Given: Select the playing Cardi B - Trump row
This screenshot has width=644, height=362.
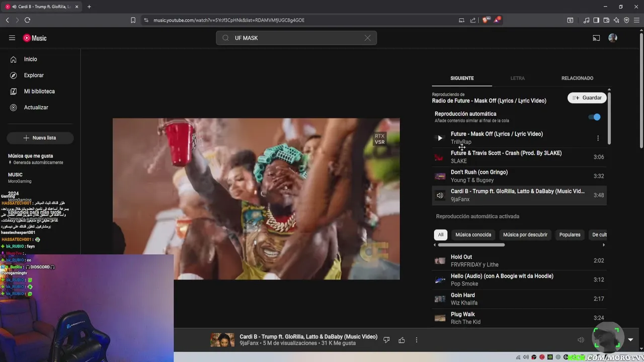Looking at the screenshot, I should (x=519, y=195).
